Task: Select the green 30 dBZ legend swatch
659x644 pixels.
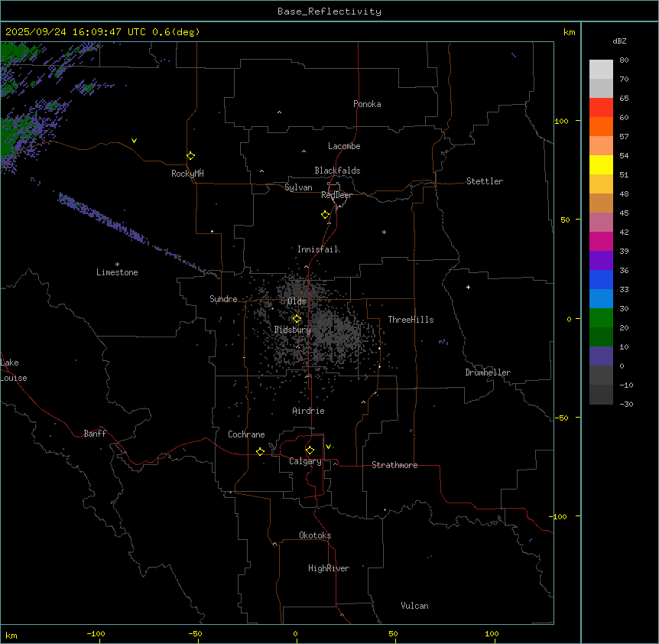Action: [x=601, y=318]
